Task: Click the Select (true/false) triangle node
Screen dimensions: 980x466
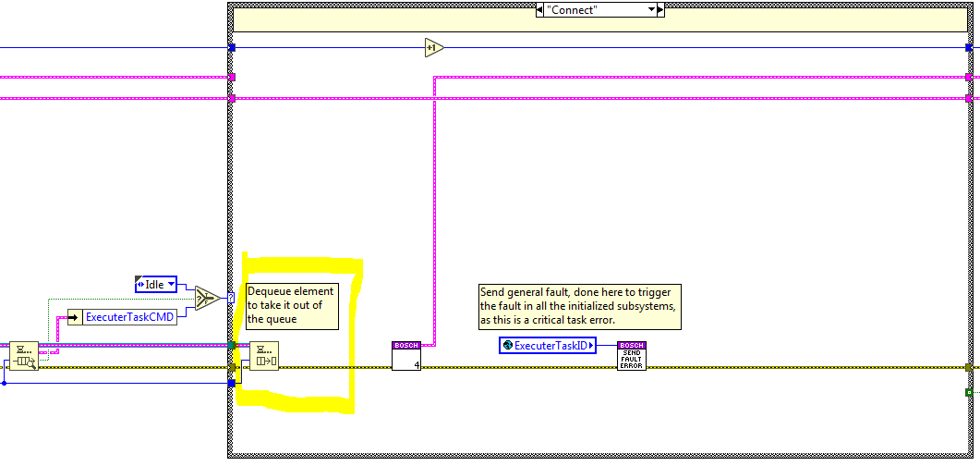Action: (x=207, y=299)
